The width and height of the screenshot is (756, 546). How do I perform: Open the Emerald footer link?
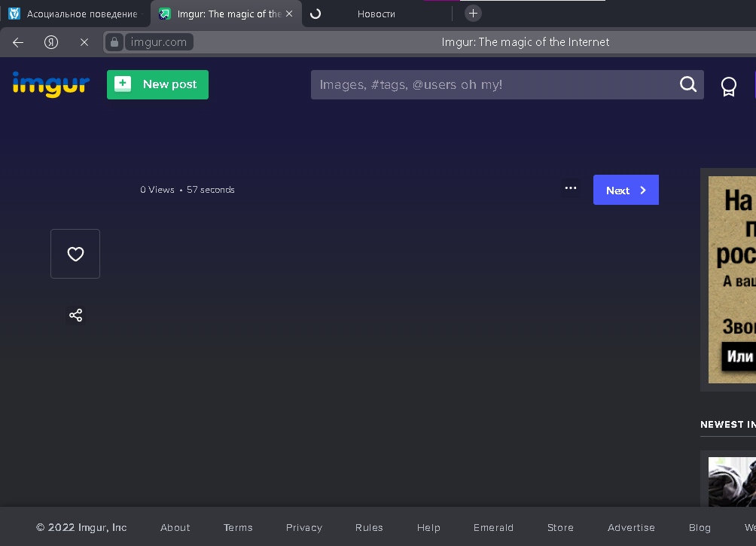point(493,527)
